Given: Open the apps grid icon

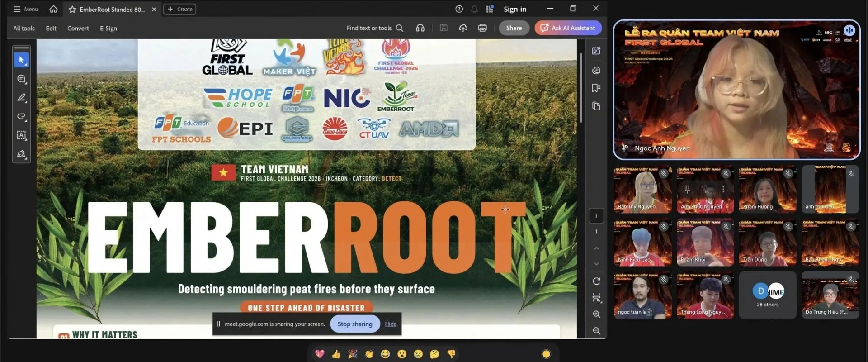Looking at the screenshot, I should 490,9.
